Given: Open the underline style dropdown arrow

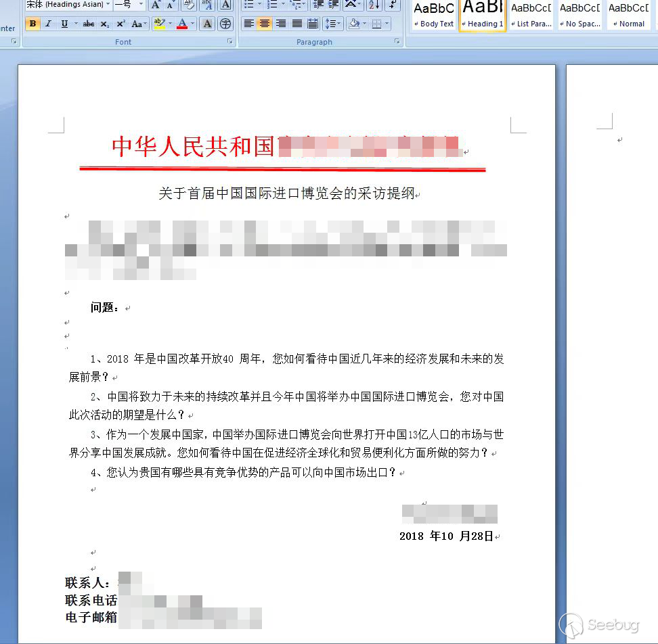Looking at the screenshot, I should [76, 24].
